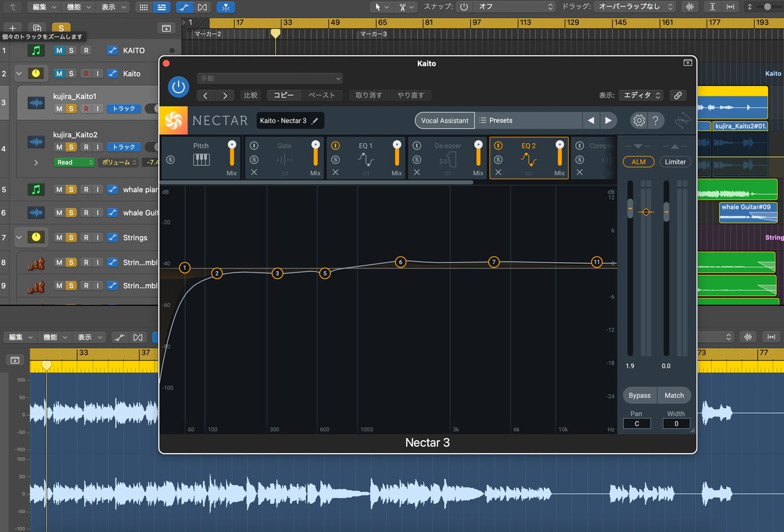The height and width of the screenshot is (532, 784).
Task: Click the Strings ensemble icon on track 8
Action: click(36, 262)
